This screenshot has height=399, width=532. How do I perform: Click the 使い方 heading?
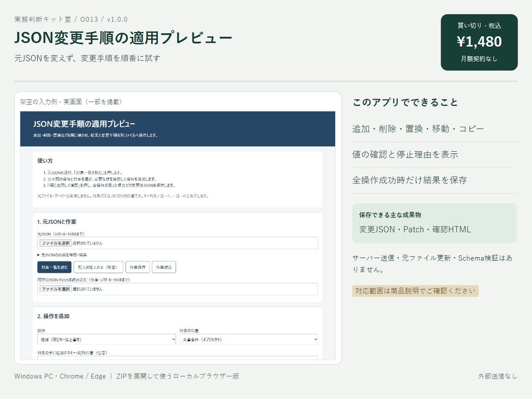coord(45,161)
